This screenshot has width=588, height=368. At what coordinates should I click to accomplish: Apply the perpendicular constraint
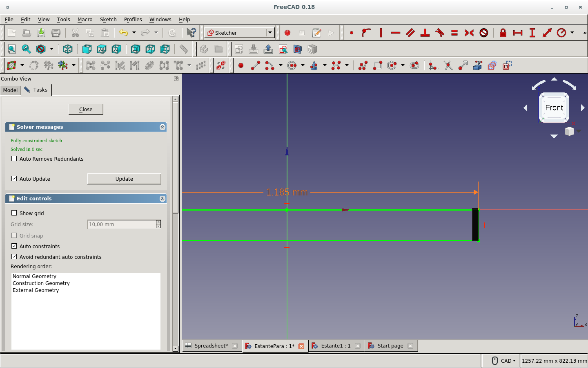pos(425,33)
